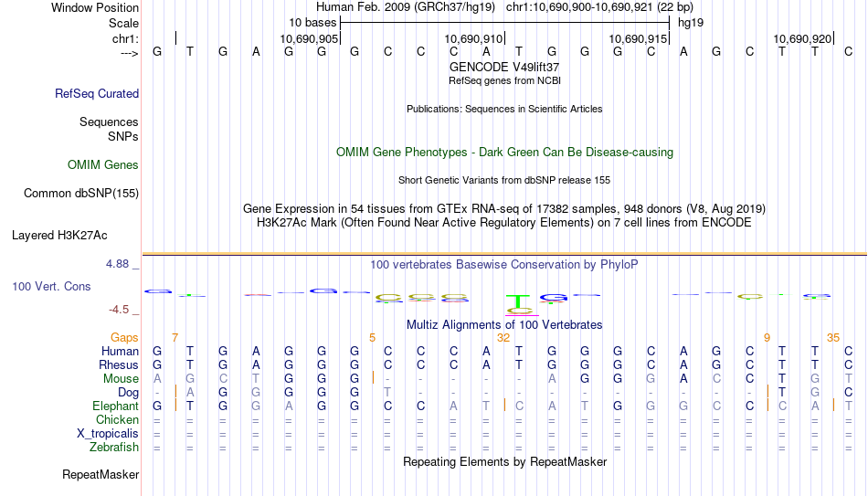This screenshot has width=868, height=496.
Task: Click the GENCODE V49lift37 track title
Action: (504, 67)
